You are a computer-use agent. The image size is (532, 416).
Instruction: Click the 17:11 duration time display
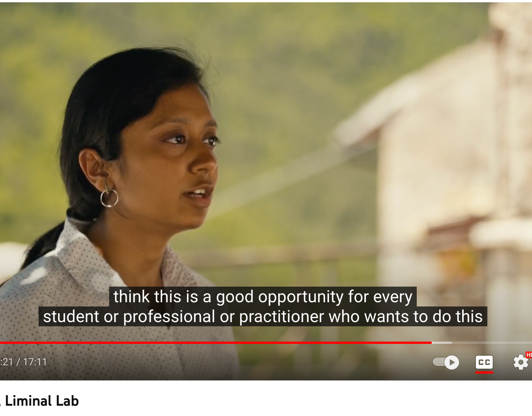(35, 362)
